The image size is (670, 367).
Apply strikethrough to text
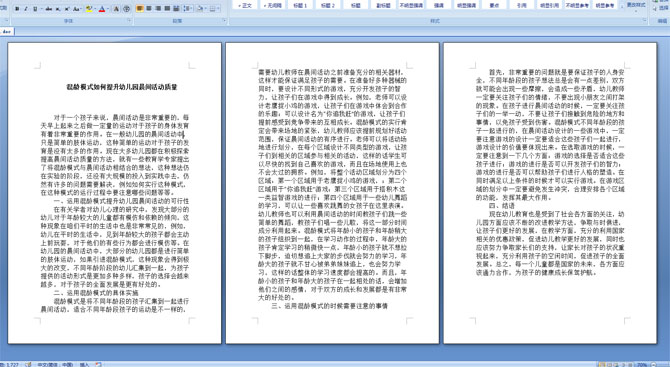49,9
